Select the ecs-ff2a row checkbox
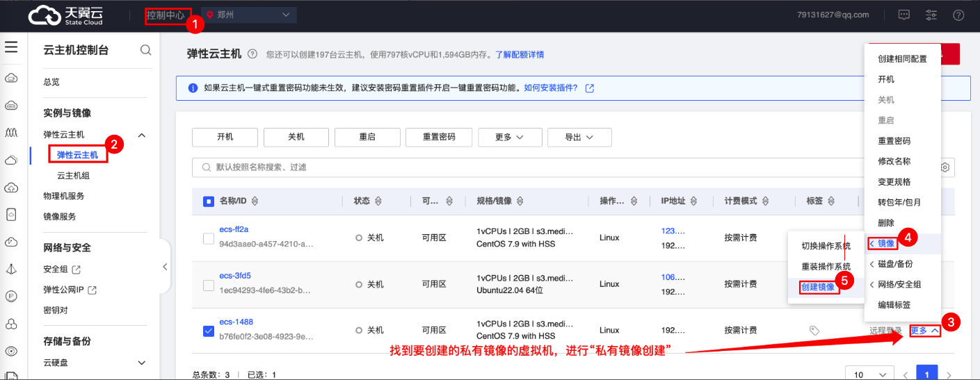The width and height of the screenshot is (980, 380). tap(209, 238)
